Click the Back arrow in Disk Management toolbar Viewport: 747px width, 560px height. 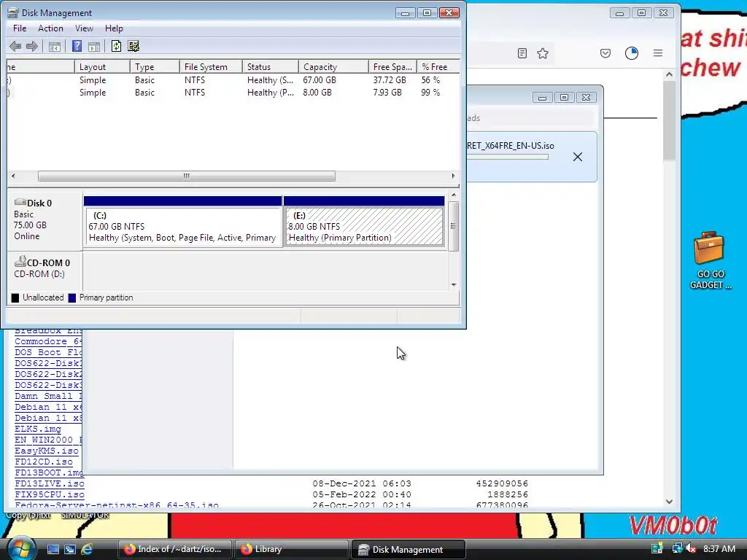(x=15, y=46)
